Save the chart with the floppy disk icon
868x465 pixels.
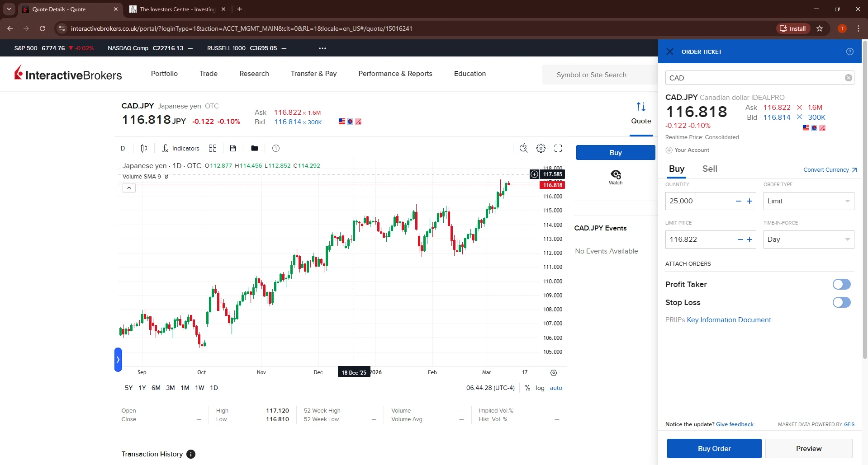point(233,148)
